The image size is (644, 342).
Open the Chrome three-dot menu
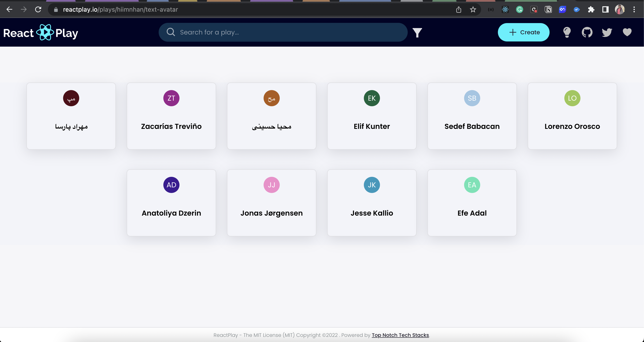click(634, 9)
